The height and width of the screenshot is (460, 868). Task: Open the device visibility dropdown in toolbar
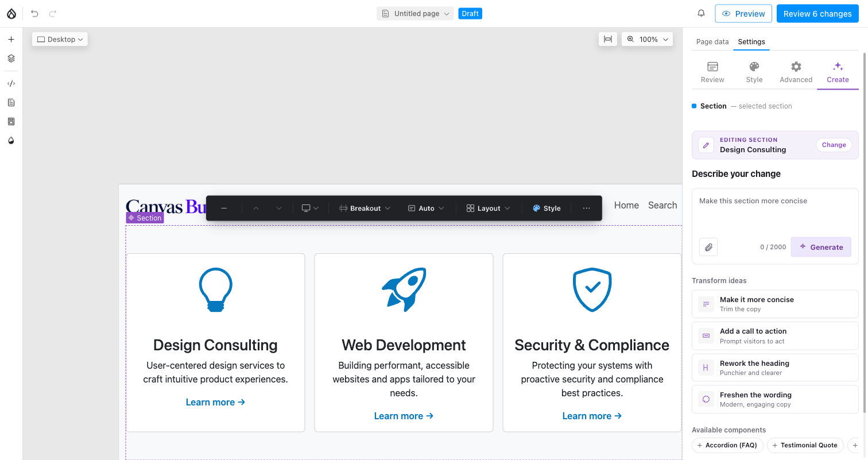coord(310,208)
